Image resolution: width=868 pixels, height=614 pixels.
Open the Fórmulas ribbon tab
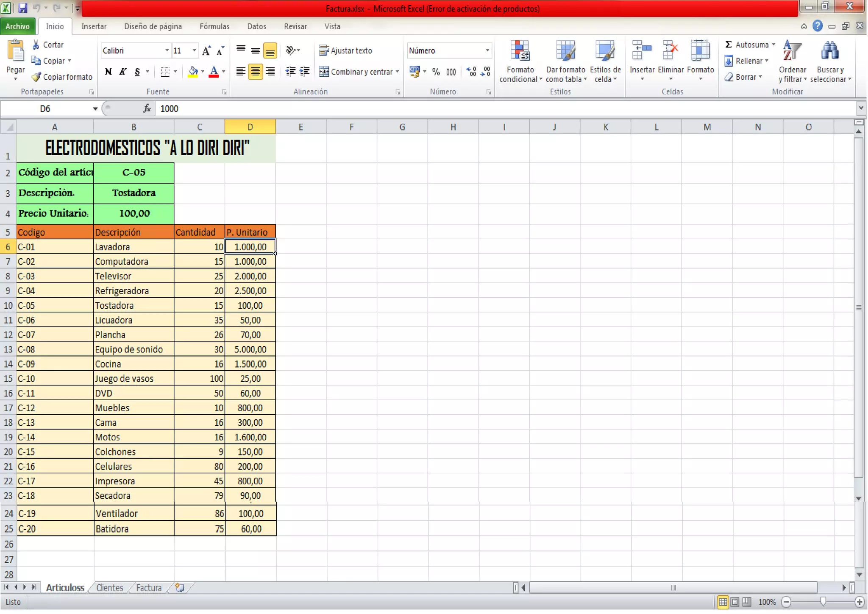tap(214, 26)
